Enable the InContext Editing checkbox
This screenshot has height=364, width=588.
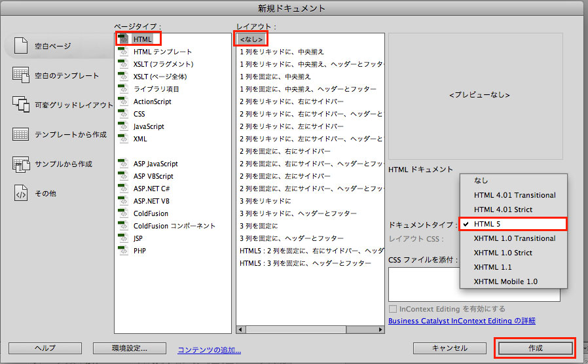(393, 309)
